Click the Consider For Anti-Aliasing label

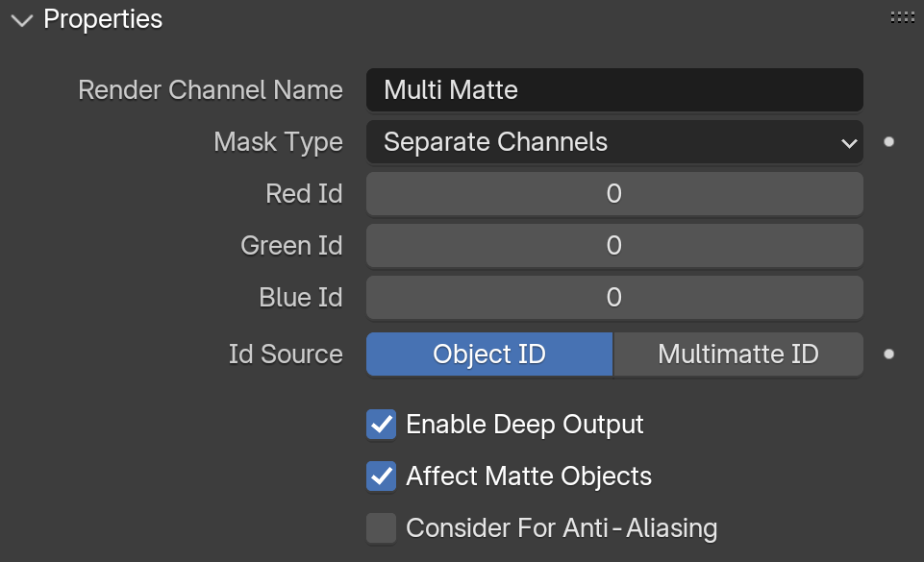point(562,527)
